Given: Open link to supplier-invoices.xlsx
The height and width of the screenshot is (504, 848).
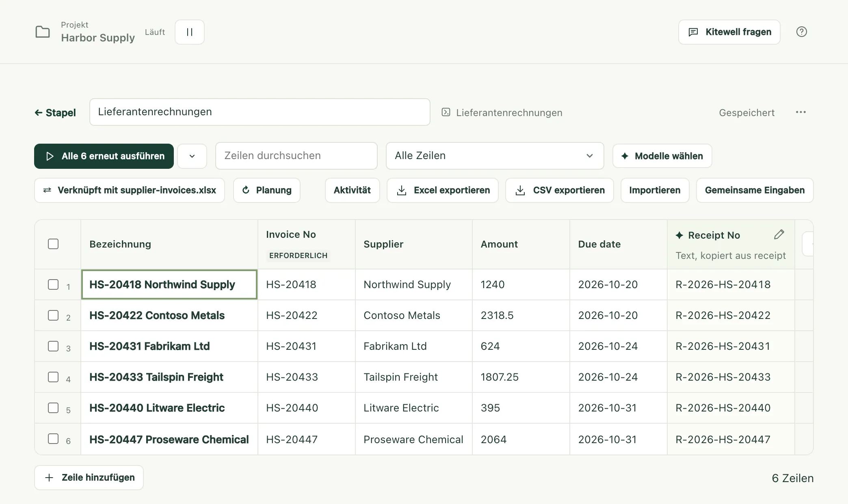Looking at the screenshot, I should (x=130, y=190).
